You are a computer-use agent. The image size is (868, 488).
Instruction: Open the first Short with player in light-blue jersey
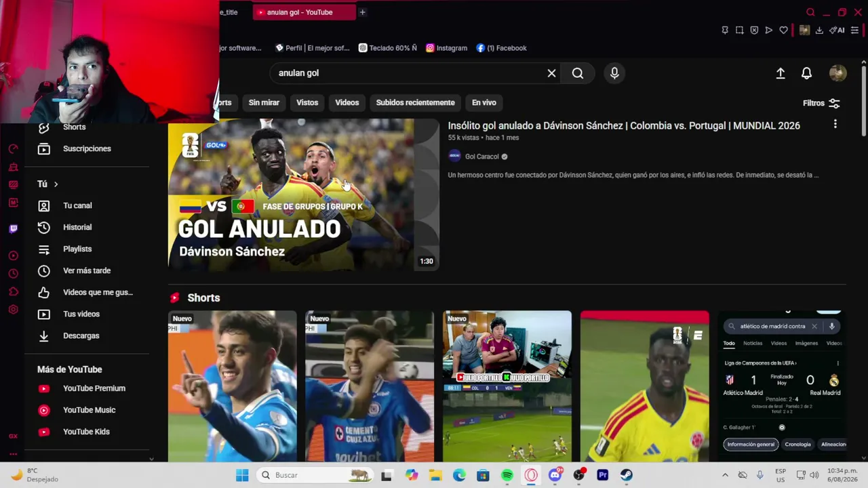(232, 386)
